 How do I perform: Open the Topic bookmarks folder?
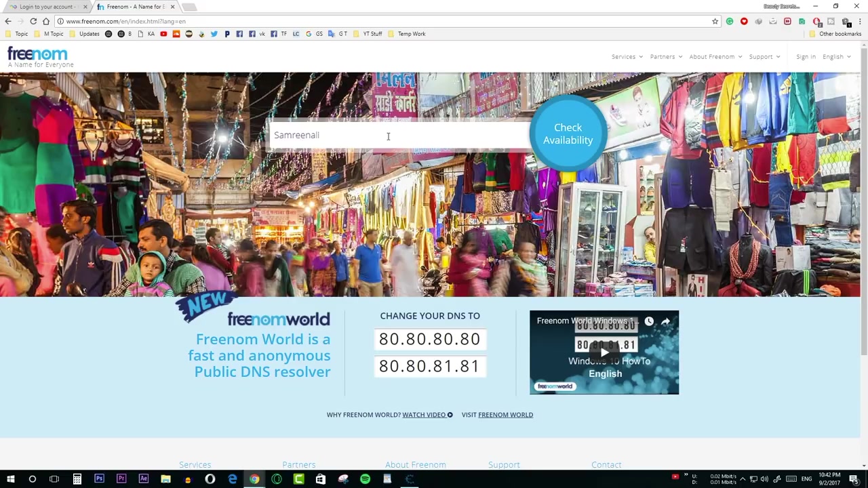click(16, 34)
